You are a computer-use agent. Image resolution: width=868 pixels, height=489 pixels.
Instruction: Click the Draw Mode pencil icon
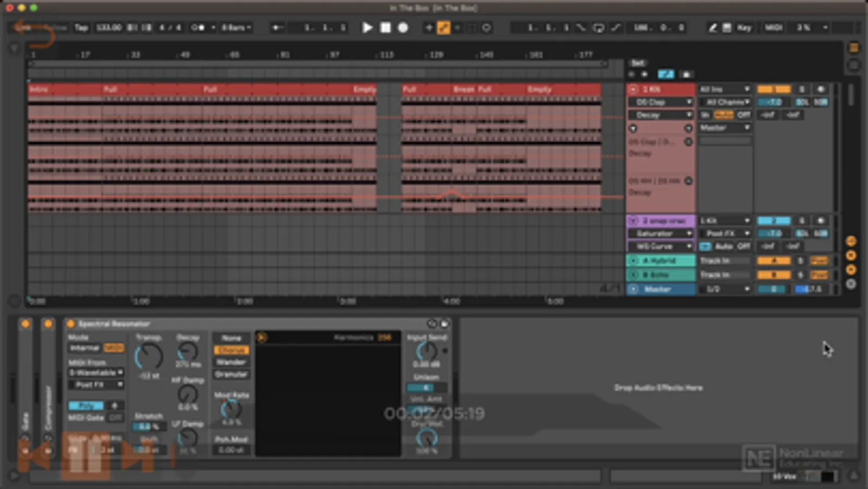[x=712, y=28]
